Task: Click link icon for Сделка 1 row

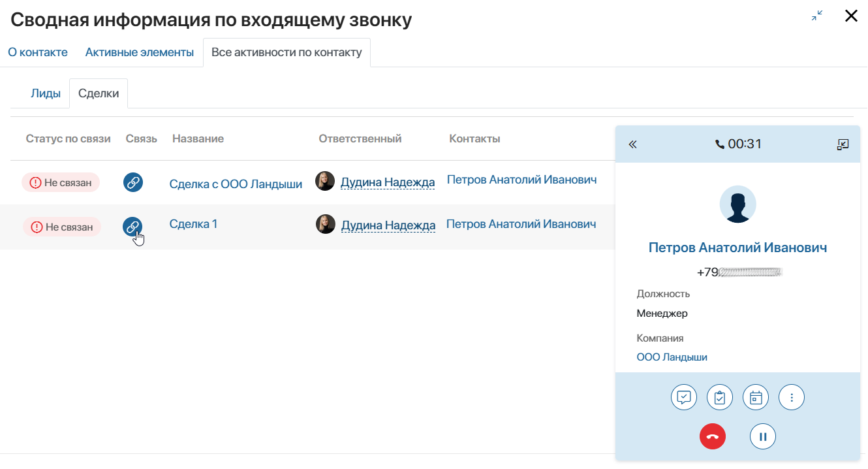Action: pyautogui.click(x=132, y=227)
